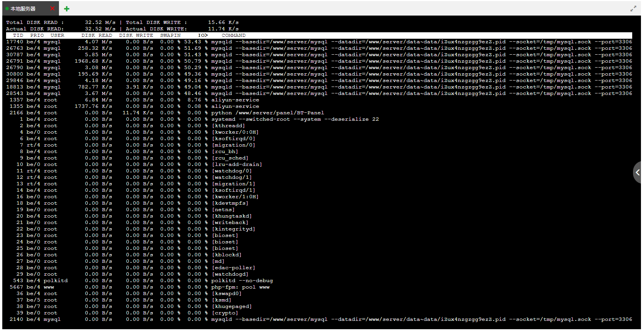
Task: Click the [kdevtmpfs] process entry
Action: click(230, 203)
